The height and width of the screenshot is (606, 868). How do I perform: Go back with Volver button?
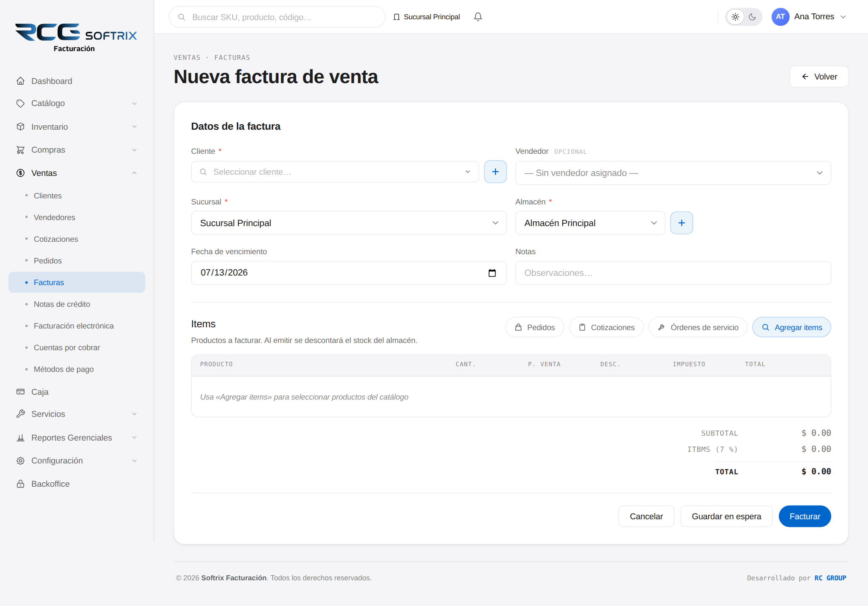point(819,77)
